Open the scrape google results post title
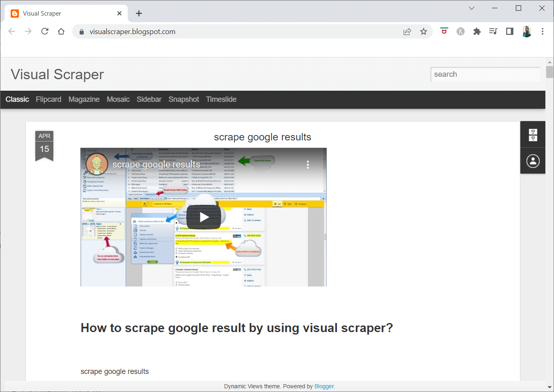Viewport: 554px width, 392px height. [263, 137]
